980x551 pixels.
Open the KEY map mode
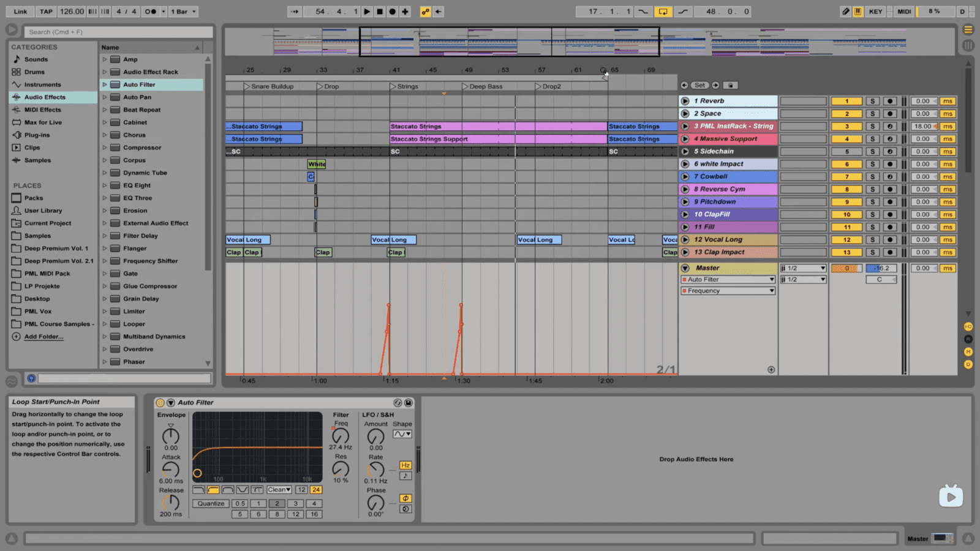point(876,12)
